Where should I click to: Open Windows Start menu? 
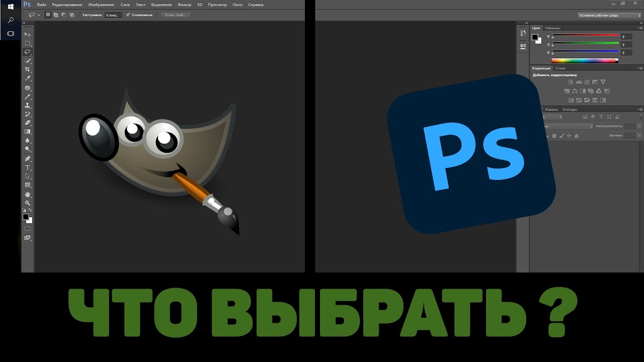pos(11,7)
